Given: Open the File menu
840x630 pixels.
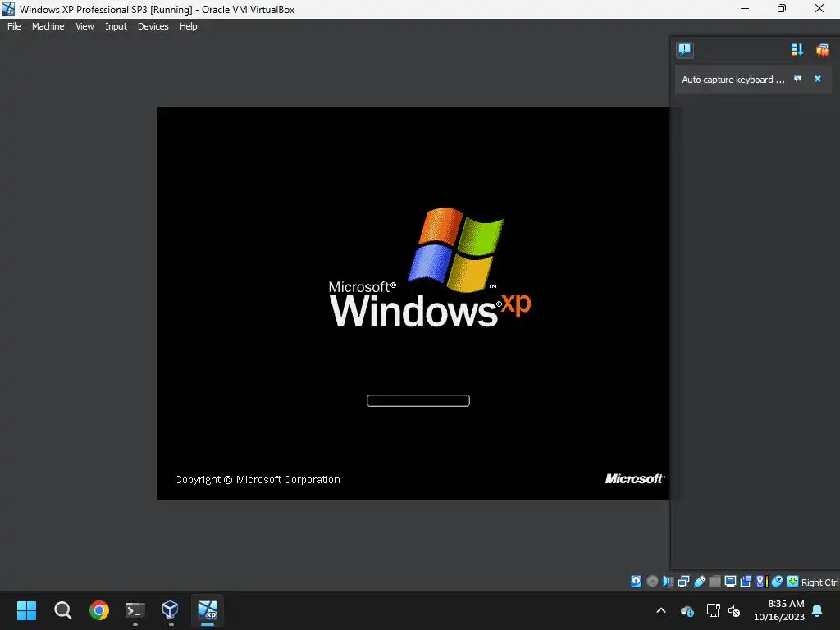Looking at the screenshot, I should [14, 26].
